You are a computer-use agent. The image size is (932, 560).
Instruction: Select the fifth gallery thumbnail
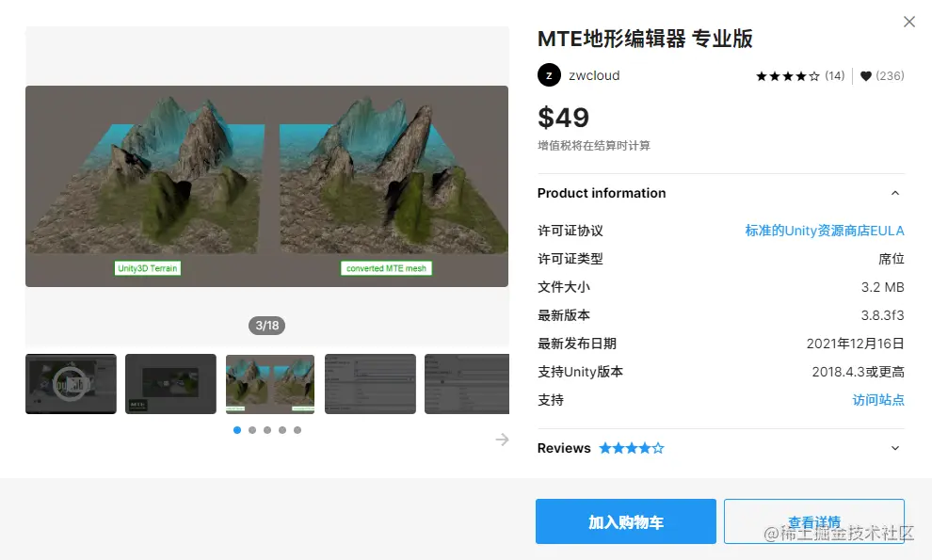(467, 384)
